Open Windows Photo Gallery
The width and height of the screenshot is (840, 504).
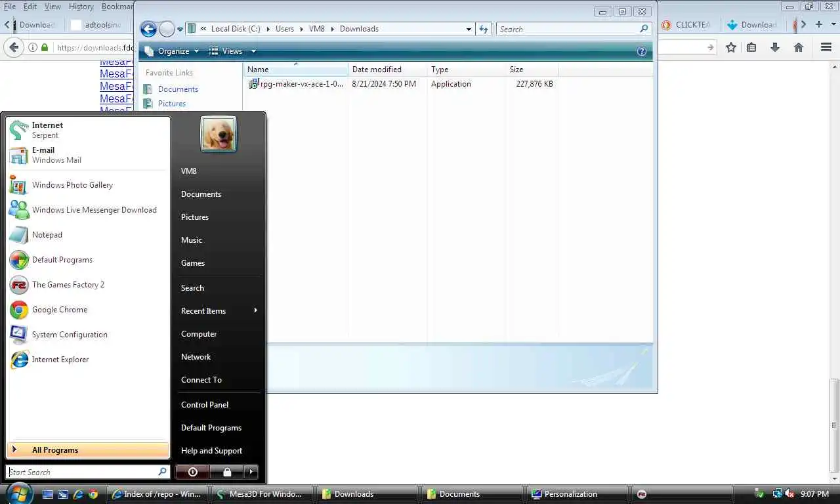point(88,185)
